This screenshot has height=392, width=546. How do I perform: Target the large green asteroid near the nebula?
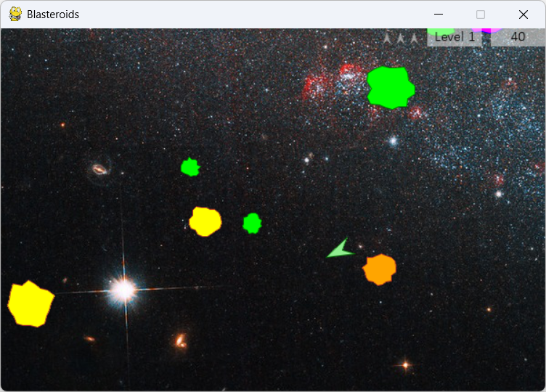point(391,87)
